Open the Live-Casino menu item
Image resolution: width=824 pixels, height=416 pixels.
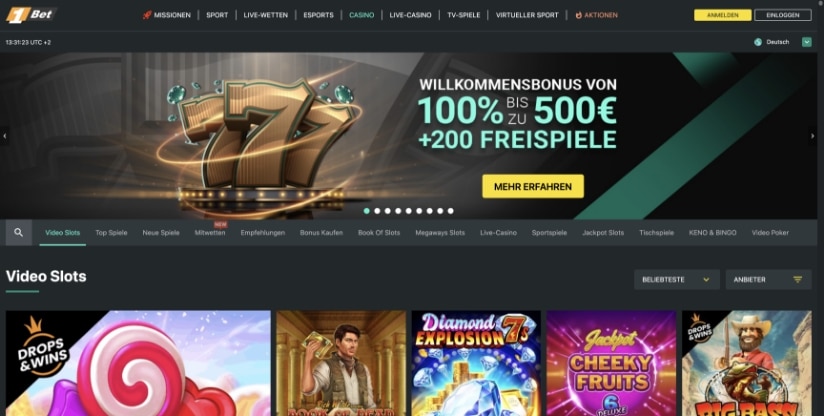[410, 15]
